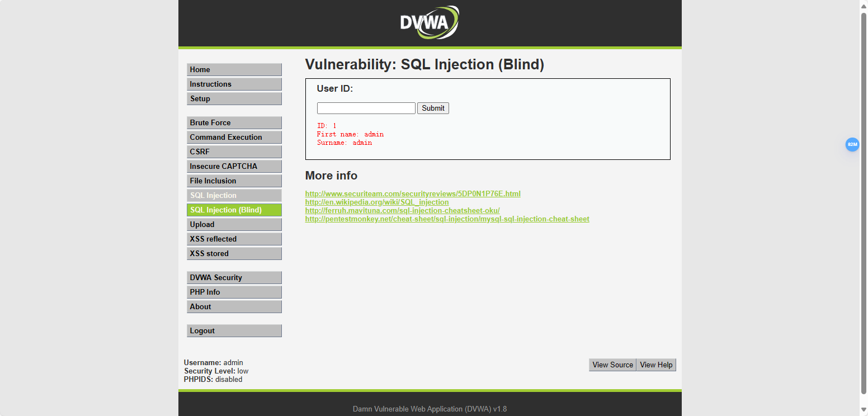
Task: Open Insecure CAPTCHA section
Action: (x=234, y=166)
